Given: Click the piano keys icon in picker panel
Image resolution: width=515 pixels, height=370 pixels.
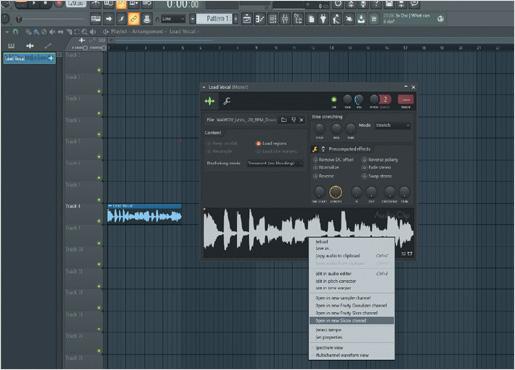Looking at the screenshot, I should [x=11, y=46].
